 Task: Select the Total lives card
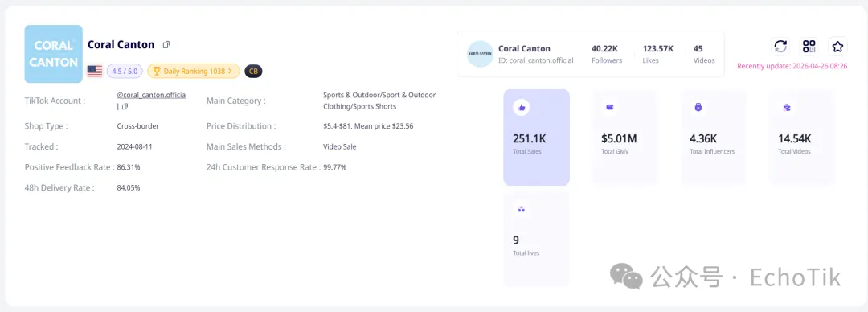pos(536,240)
